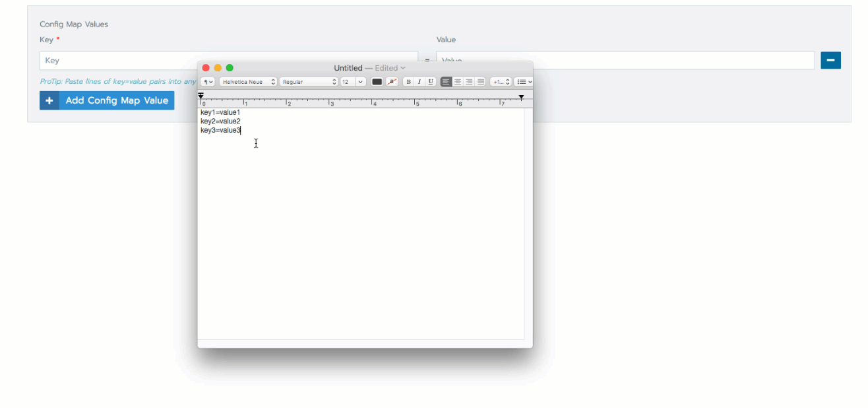Screen dimensions: 868x408
Task: Open the Regular typeface dropdown
Action: point(308,81)
